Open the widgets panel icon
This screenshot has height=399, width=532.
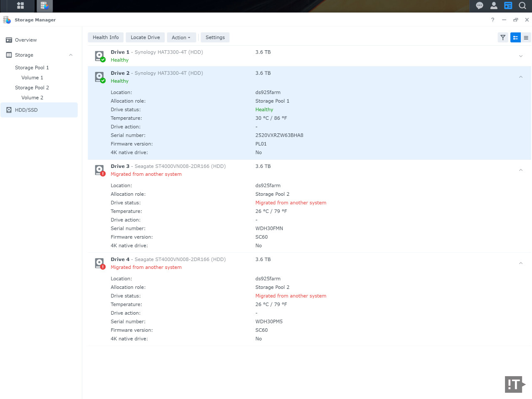(508, 6)
